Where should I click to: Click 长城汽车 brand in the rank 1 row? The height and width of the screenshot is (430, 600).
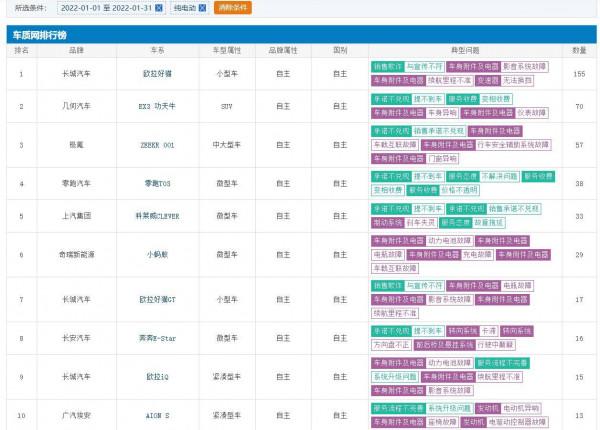[x=77, y=74]
